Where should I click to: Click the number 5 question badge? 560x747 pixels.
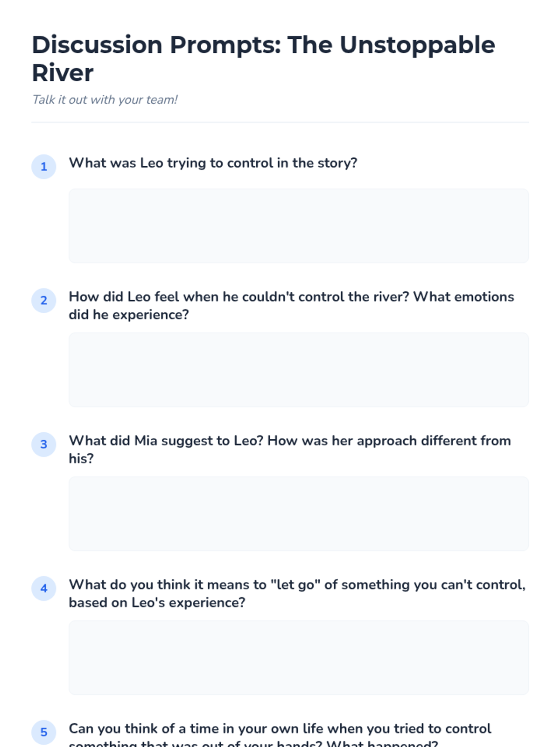tap(44, 732)
